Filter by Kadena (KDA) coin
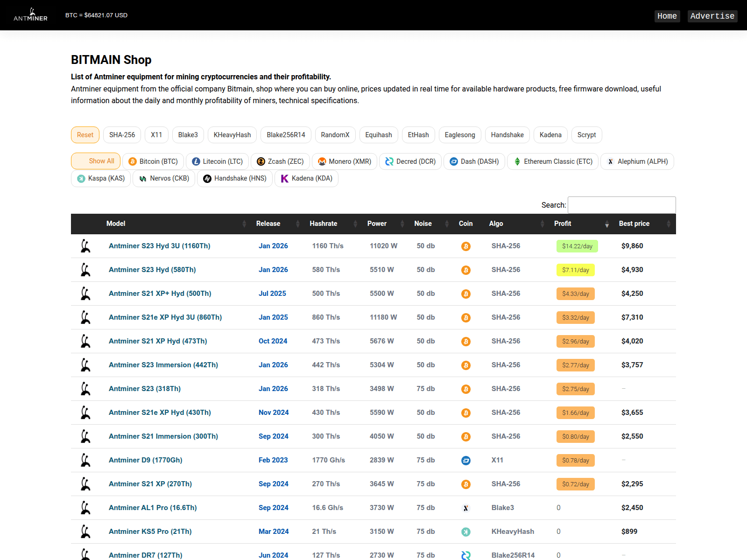The width and height of the screenshot is (747, 560). click(x=306, y=178)
